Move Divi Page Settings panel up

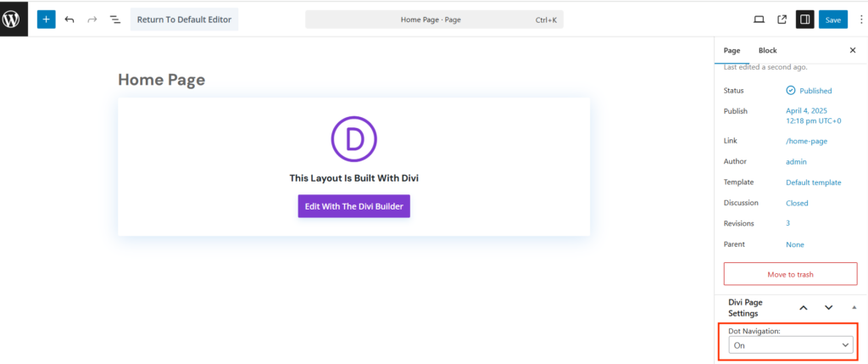[x=804, y=307]
